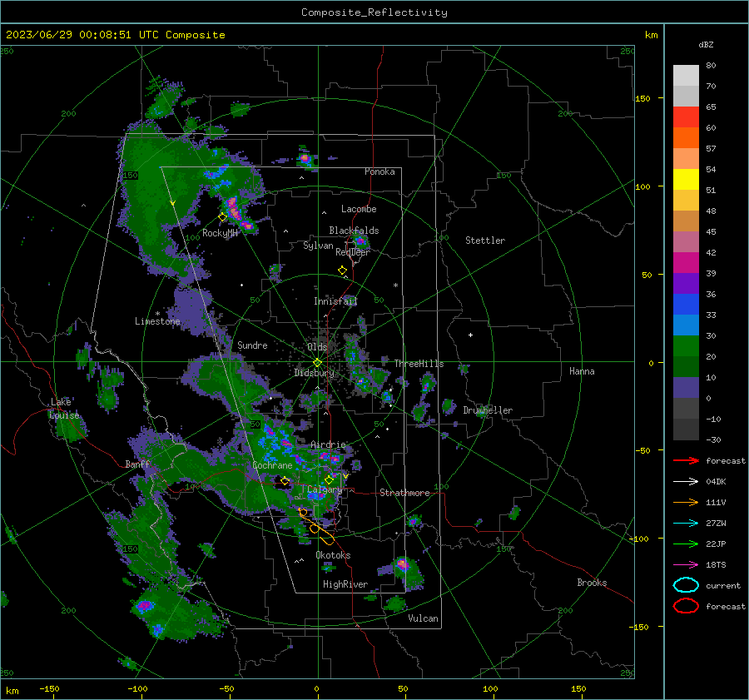Click the Banff city label
749x700 pixels.
click(x=137, y=464)
